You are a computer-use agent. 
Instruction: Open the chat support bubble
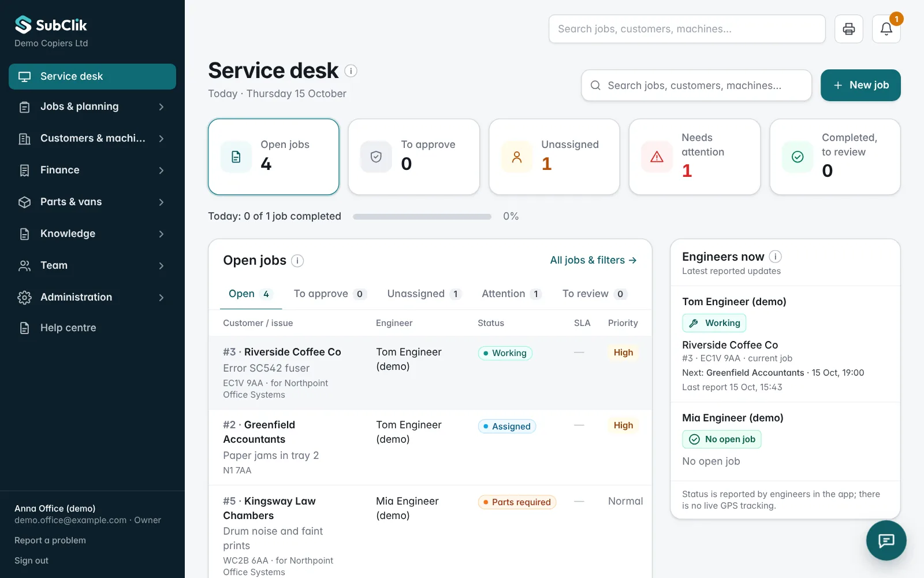click(886, 540)
